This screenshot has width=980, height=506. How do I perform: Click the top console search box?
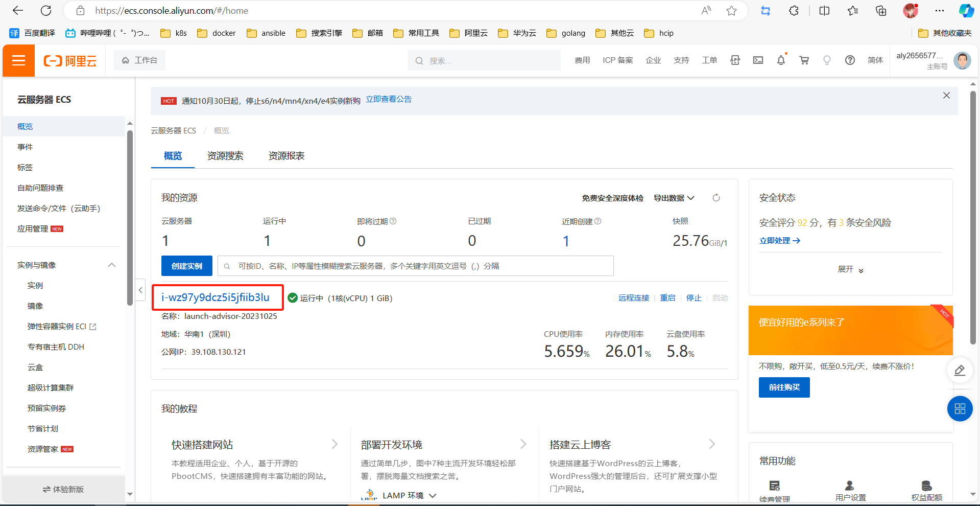(x=484, y=60)
